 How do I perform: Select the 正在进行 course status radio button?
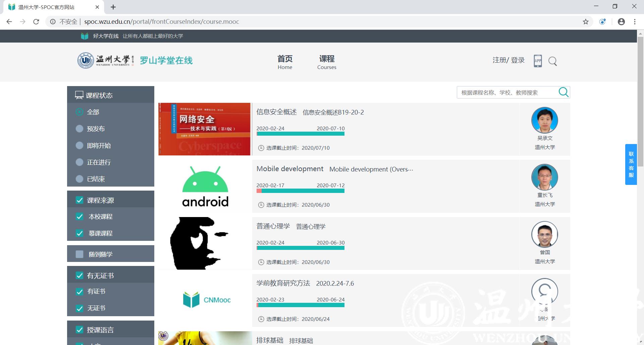(79, 162)
